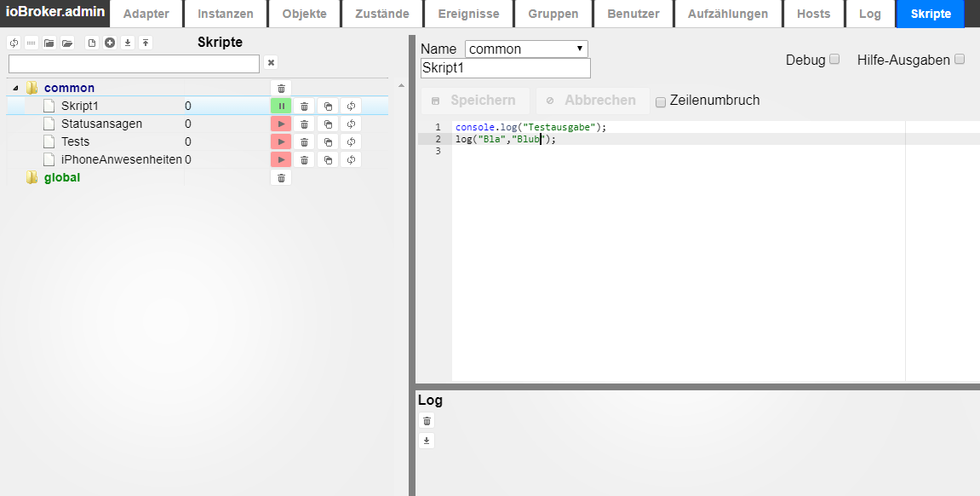Open the Ereignisse tab
980x496 pixels.
click(469, 14)
